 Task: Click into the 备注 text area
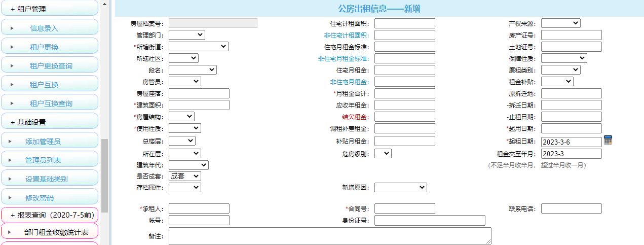[x=329, y=236]
